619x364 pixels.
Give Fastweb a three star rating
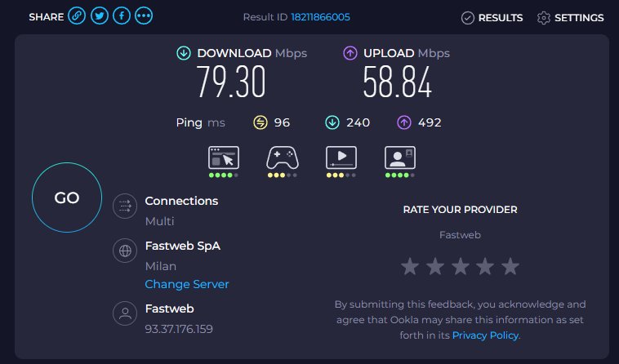pyautogui.click(x=460, y=266)
